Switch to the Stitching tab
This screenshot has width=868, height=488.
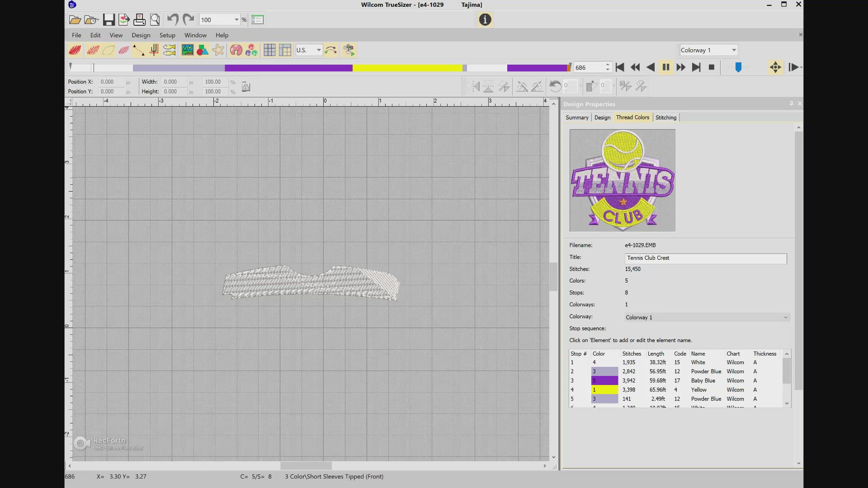point(665,117)
